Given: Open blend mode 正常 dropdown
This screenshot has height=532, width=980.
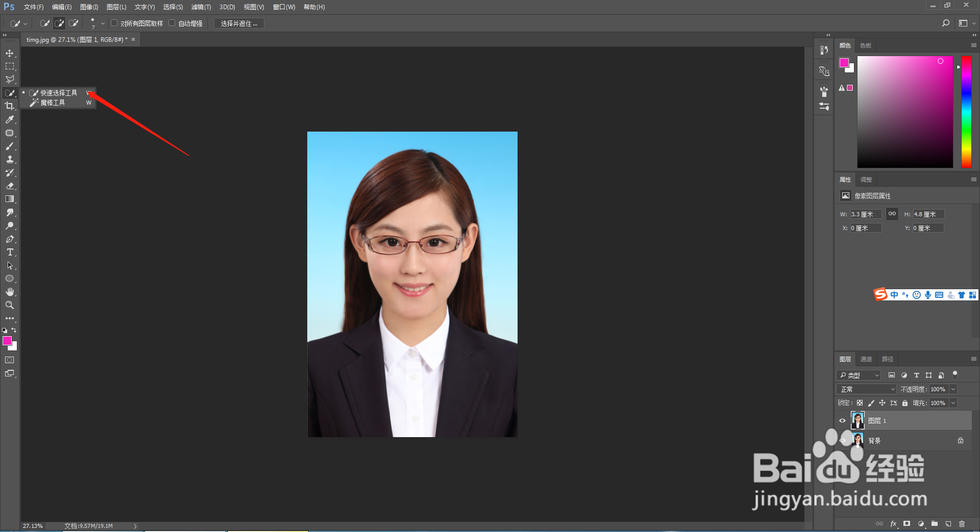Looking at the screenshot, I should (x=867, y=389).
